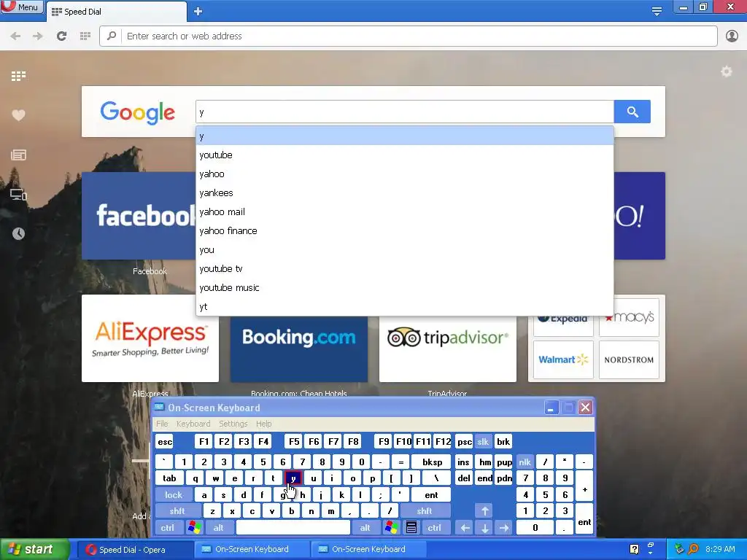Click the tab key on keyboard
This screenshot has width=747, height=560.
(169, 478)
